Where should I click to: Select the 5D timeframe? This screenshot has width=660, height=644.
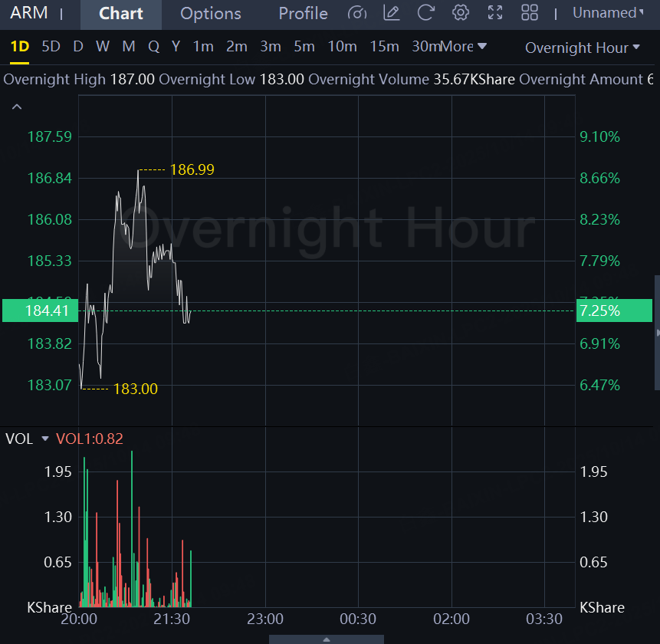(x=51, y=47)
